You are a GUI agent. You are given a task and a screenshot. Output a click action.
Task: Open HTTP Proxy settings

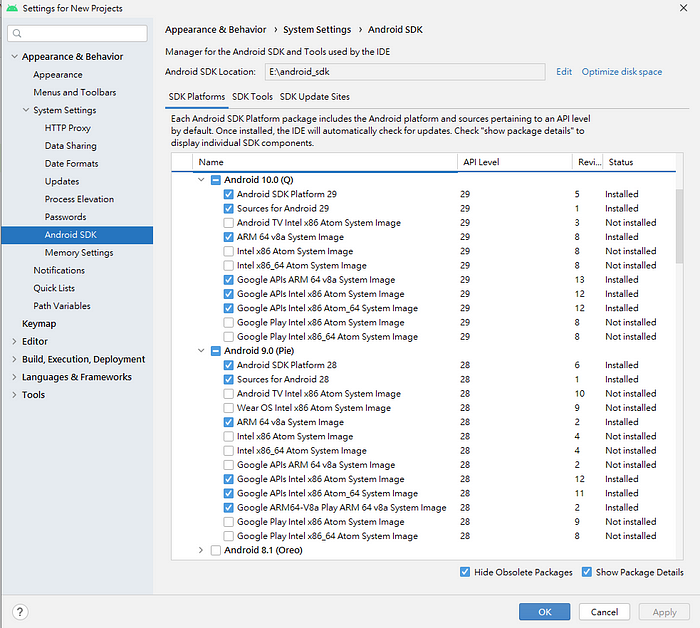(67, 128)
